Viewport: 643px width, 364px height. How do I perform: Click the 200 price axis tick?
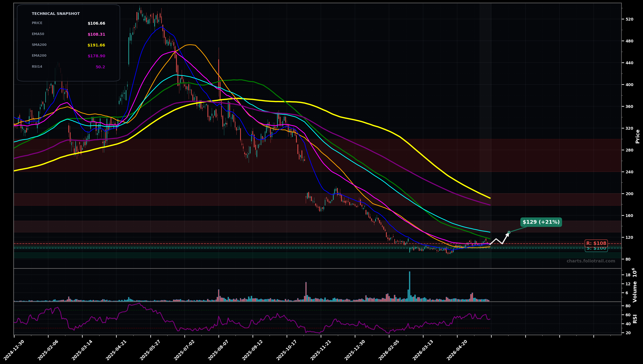[629, 194]
